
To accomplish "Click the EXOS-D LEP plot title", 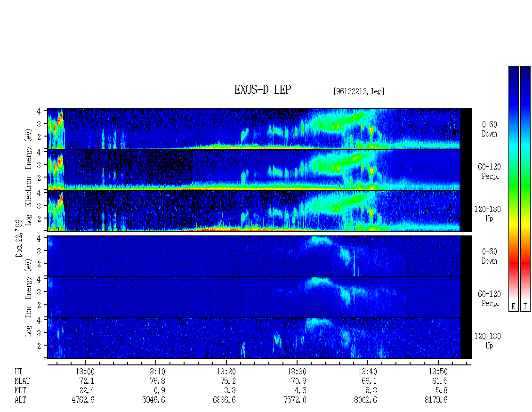I will (x=263, y=89).
